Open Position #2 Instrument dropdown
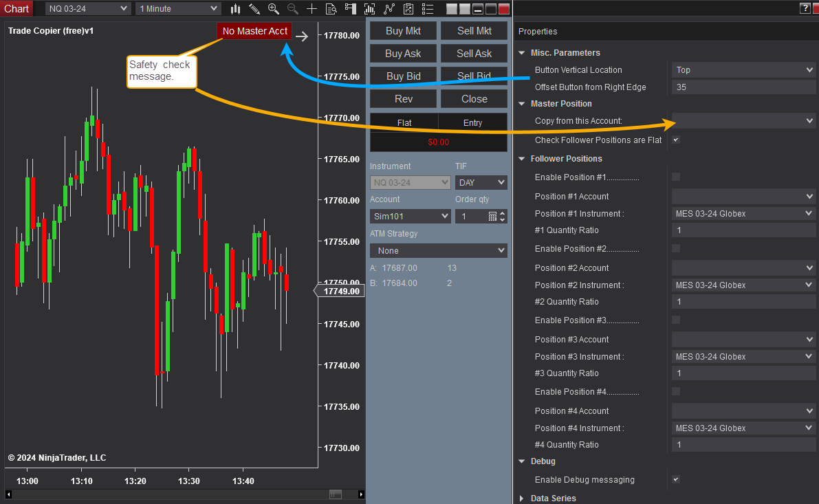819x504 pixels. coord(743,285)
